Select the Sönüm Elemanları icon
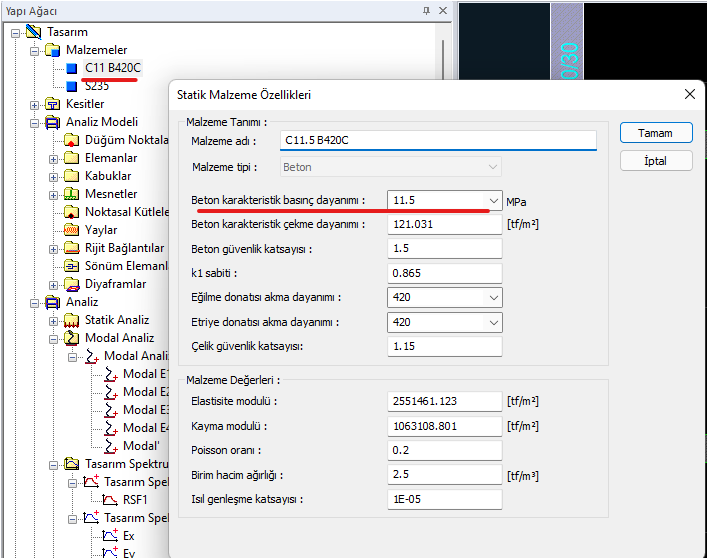This screenshot has height=559, width=708. (x=71, y=266)
